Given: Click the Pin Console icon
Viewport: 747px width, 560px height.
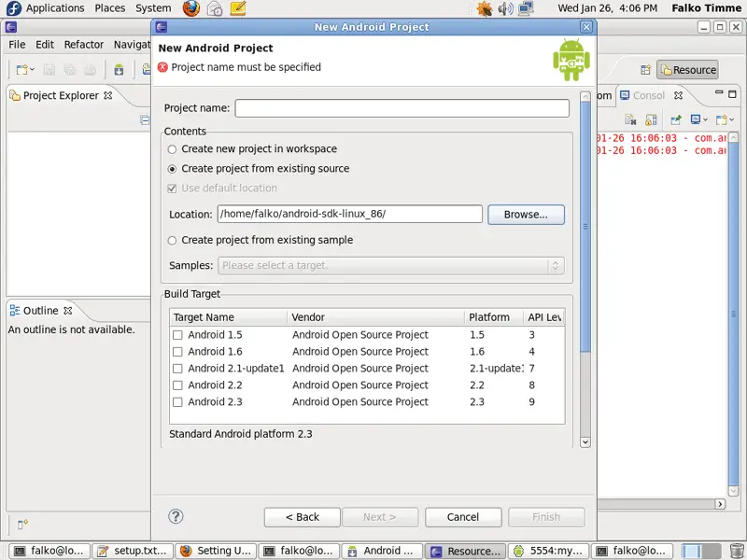Looking at the screenshot, I should (675, 119).
